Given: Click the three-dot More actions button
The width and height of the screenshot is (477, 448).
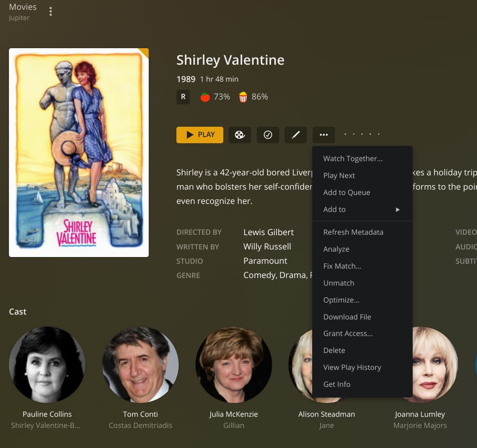Looking at the screenshot, I should point(324,135).
